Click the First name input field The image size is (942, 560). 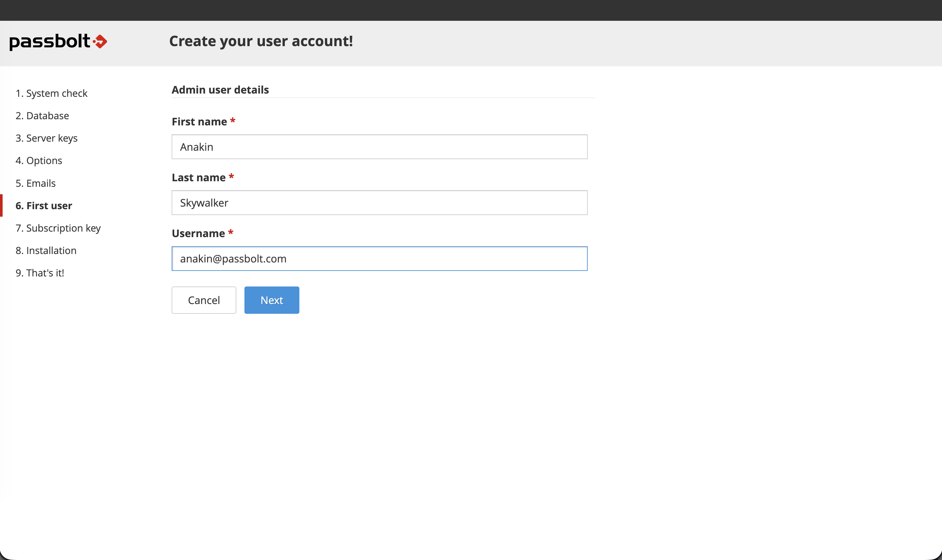(379, 147)
